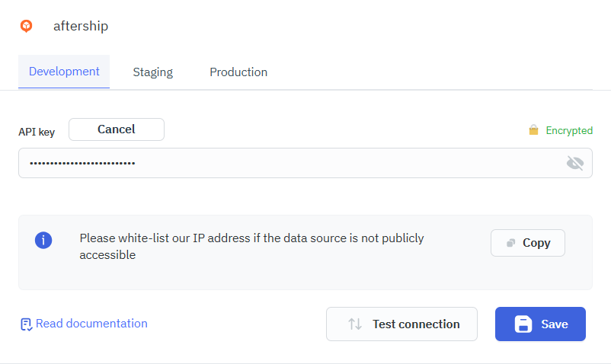Test connection to the data source
This screenshot has height=364, width=611.
[x=401, y=324]
